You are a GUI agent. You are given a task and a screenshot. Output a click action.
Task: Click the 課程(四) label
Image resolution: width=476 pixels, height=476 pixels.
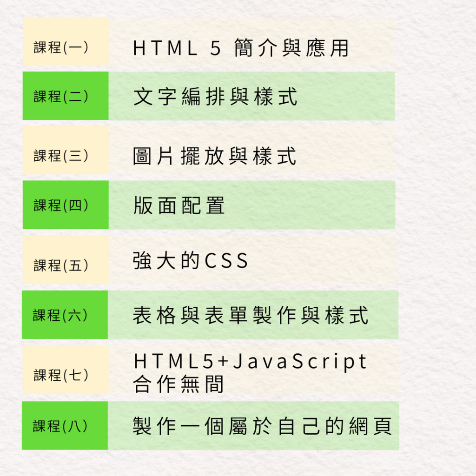tap(65, 206)
